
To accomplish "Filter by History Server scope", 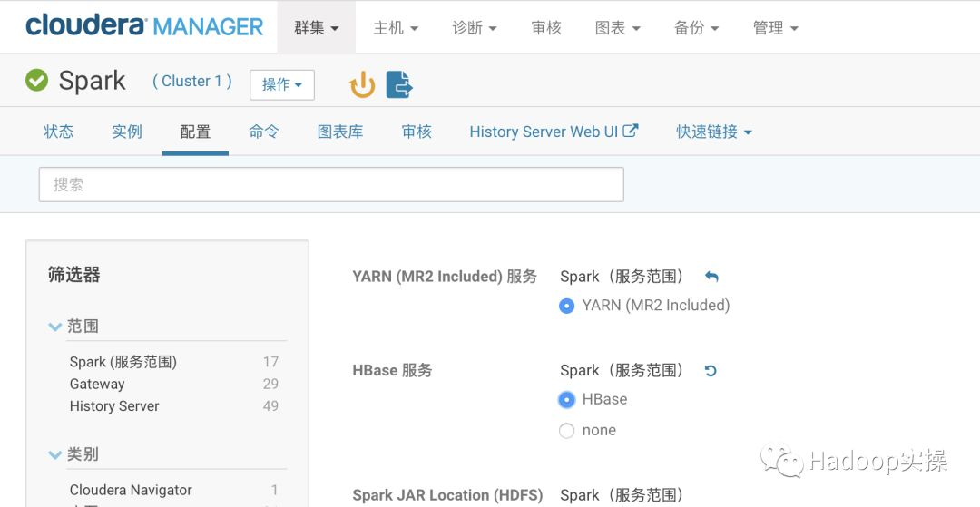I will coord(114,405).
